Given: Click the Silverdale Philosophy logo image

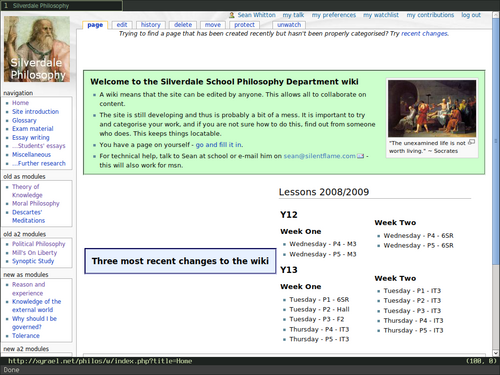Looking at the screenshot, I should (x=37, y=49).
